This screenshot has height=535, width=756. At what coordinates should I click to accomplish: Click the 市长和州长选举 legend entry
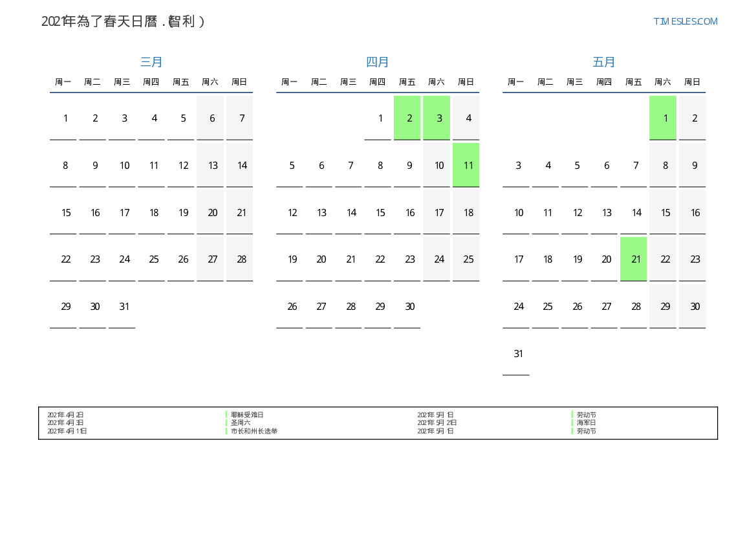click(254, 431)
